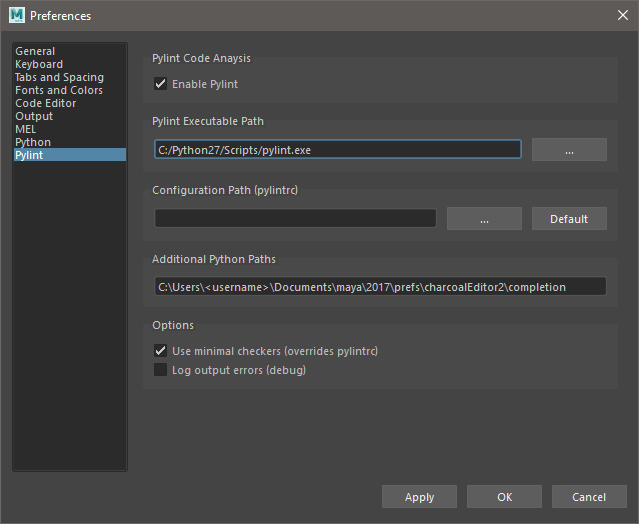Open the Keyboard preferences category
Viewport: 639px width, 524px height.
tap(39, 64)
